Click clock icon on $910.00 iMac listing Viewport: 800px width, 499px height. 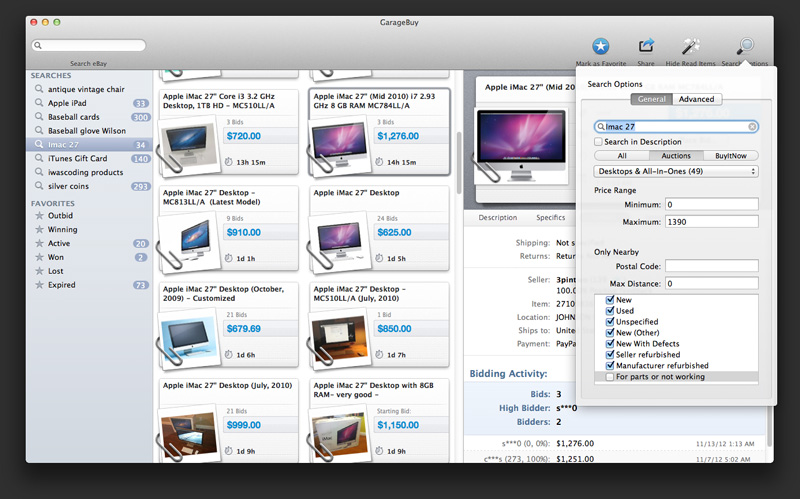[x=229, y=258]
